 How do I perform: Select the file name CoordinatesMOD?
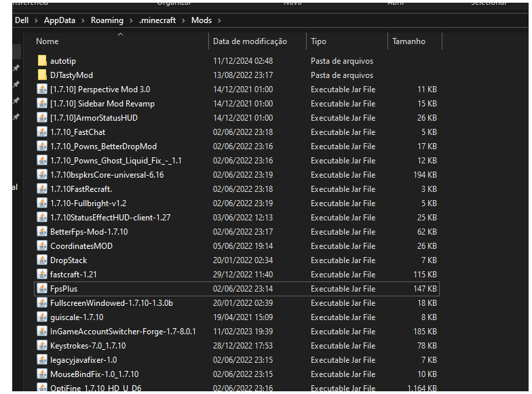click(81, 246)
